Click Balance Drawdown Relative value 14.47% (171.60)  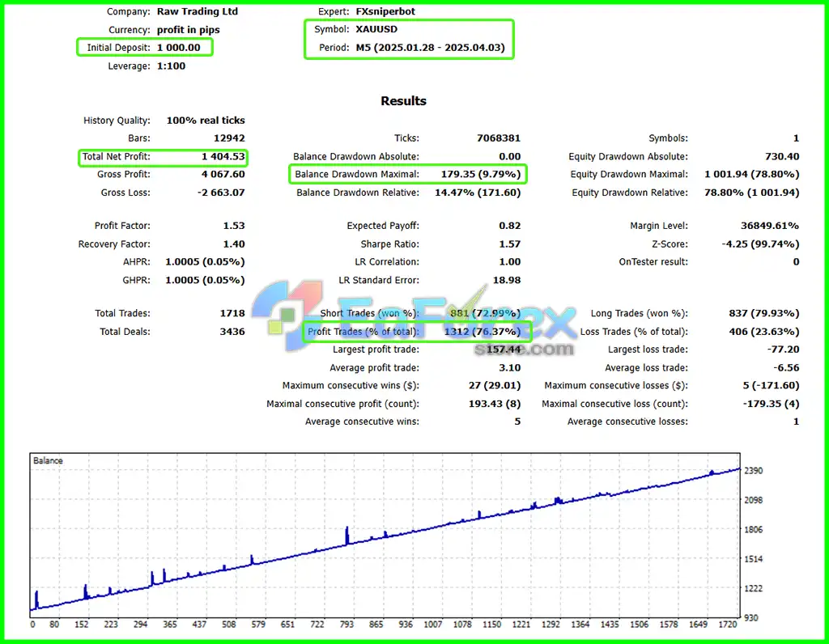478,193
